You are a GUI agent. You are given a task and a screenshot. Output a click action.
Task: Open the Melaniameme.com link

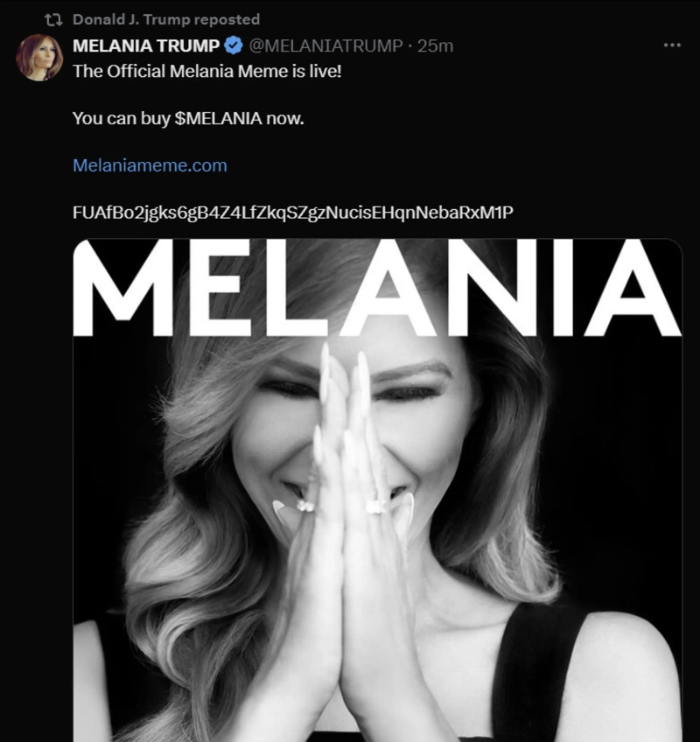click(150, 164)
